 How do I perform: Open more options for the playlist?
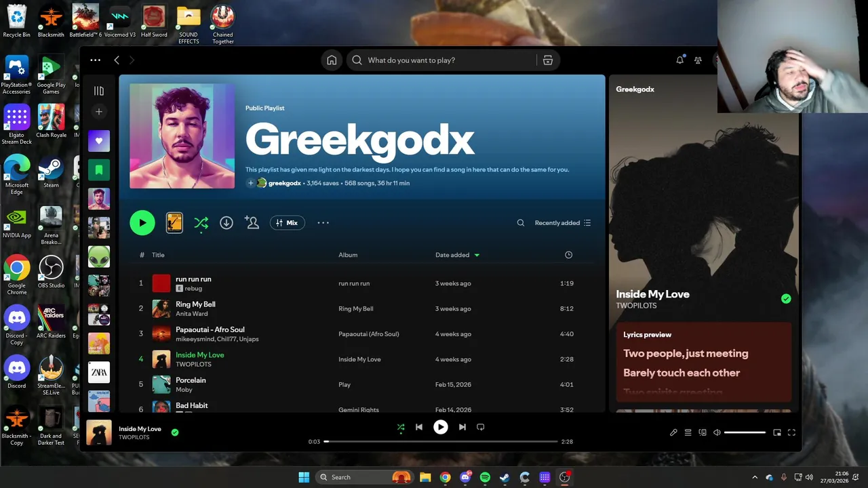pyautogui.click(x=323, y=223)
